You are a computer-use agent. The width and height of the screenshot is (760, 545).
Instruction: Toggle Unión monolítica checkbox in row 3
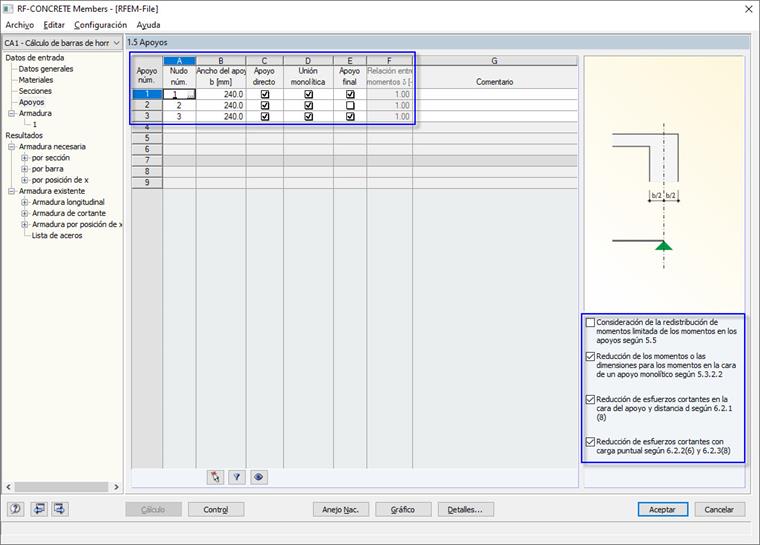click(308, 116)
